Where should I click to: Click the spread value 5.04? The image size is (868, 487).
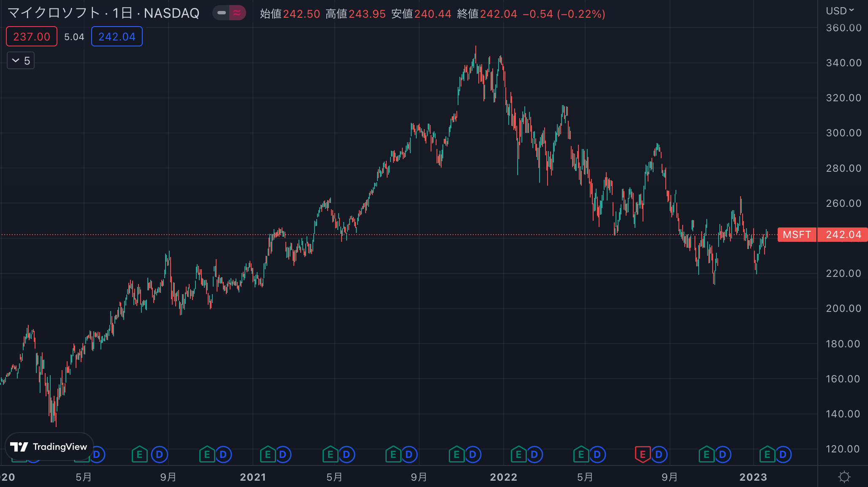click(74, 37)
